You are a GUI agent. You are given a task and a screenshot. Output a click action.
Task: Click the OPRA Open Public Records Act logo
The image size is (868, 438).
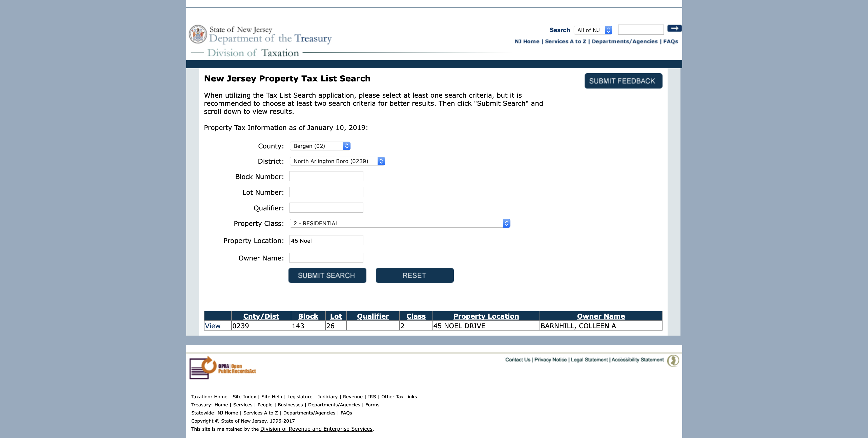pyautogui.click(x=222, y=368)
